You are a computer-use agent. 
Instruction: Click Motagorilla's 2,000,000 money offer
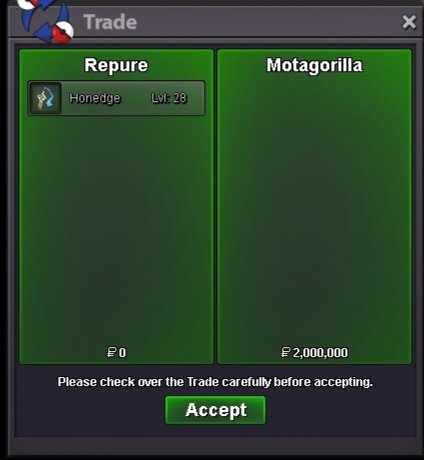(x=314, y=352)
